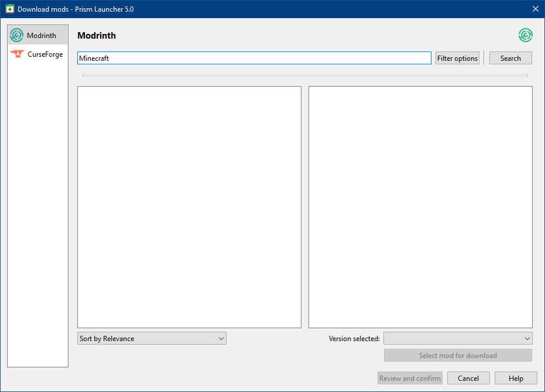The height and width of the screenshot is (392, 545).
Task: Open the Version selected dropdown
Action: [458, 338]
